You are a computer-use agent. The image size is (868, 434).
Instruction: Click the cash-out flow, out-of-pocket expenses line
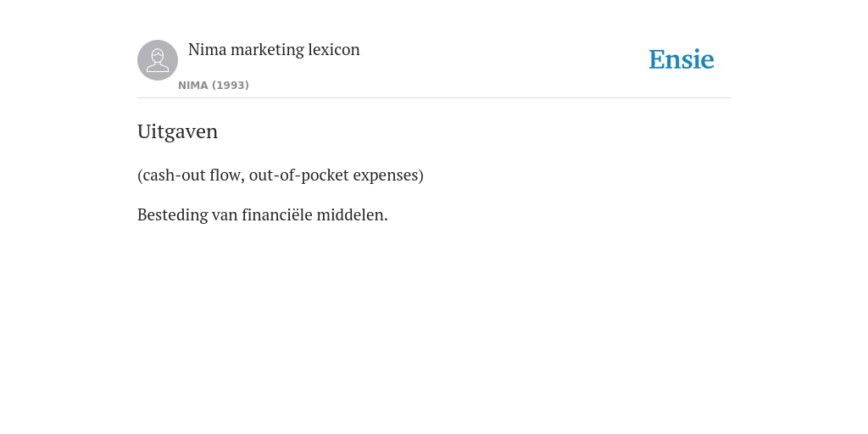click(x=281, y=175)
